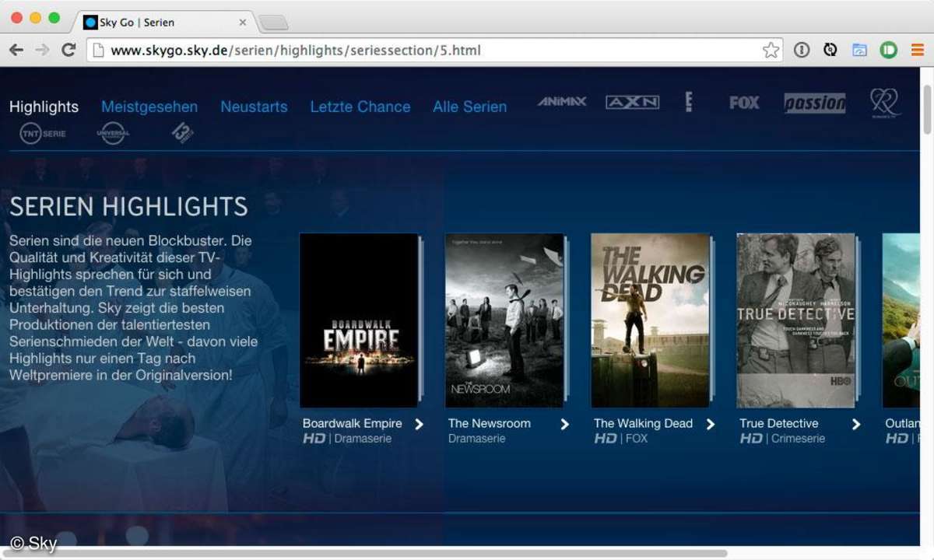Switch to the Meistgesehen tab
The height and width of the screenshot is (560, 934).
pos(149,107)
